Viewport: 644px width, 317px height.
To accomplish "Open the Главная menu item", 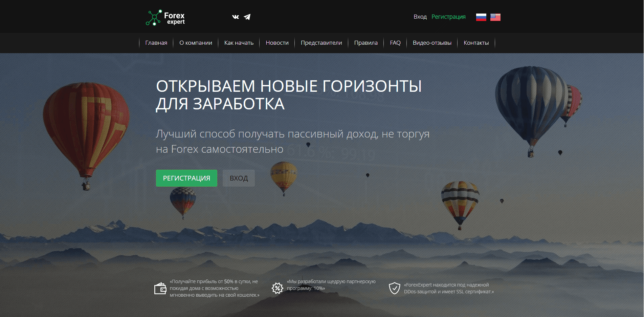I will [x=156, y=43].
